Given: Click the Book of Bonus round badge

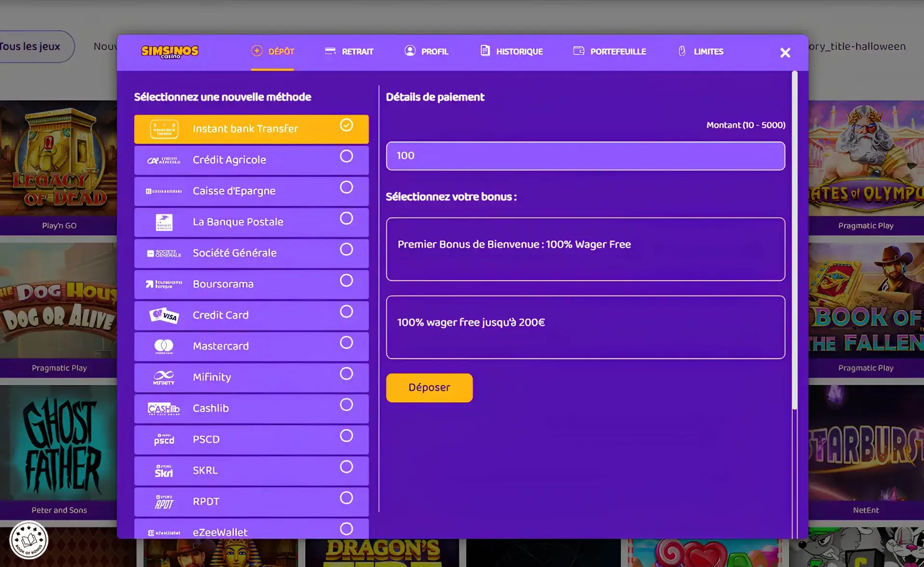Looking at the screenshot, I should pos(29,540).
